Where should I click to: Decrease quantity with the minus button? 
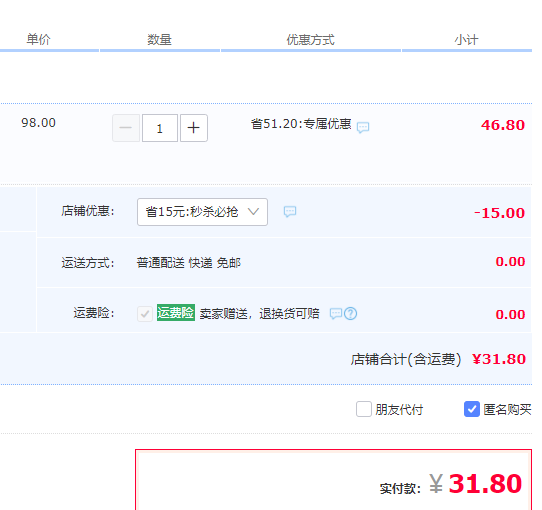(126, 128)
